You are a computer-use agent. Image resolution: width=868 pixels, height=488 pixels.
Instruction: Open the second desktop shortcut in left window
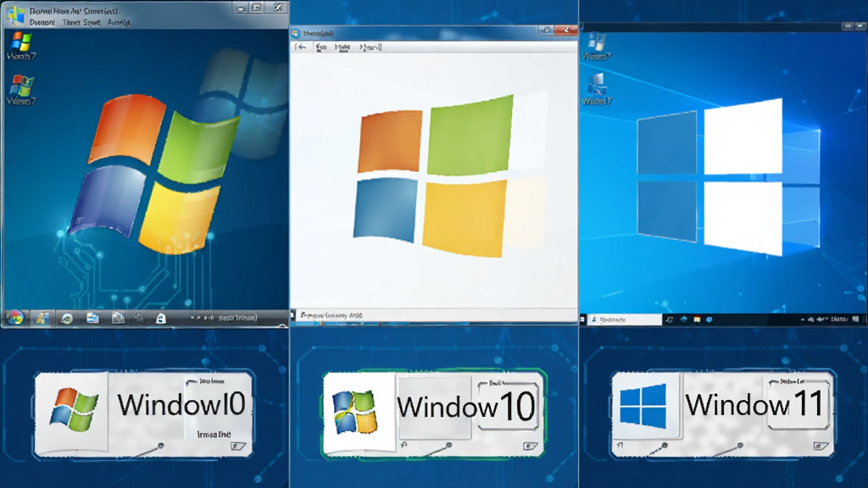(21, 90)
